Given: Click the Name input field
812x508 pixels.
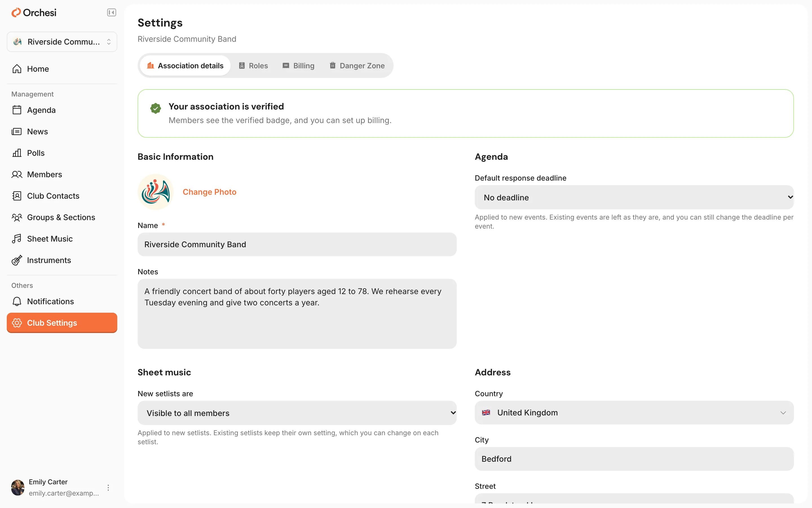Looking at the screenshot, I should (x=297, y=244).
